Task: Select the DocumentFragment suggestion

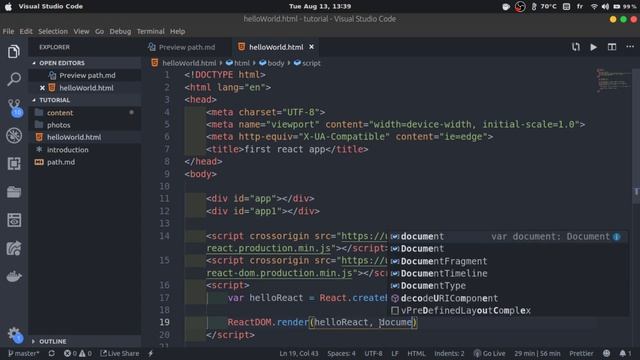Action: [x=508, y=261]
